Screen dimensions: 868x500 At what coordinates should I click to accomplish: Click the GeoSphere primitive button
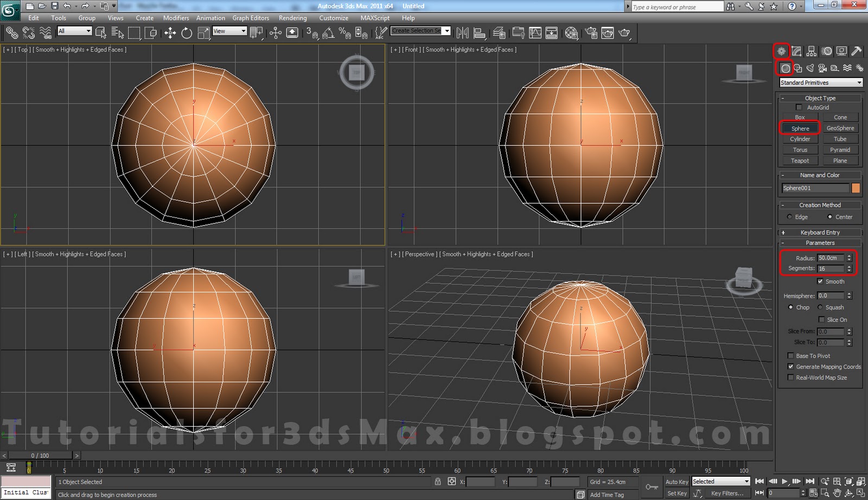click(840, 128)
